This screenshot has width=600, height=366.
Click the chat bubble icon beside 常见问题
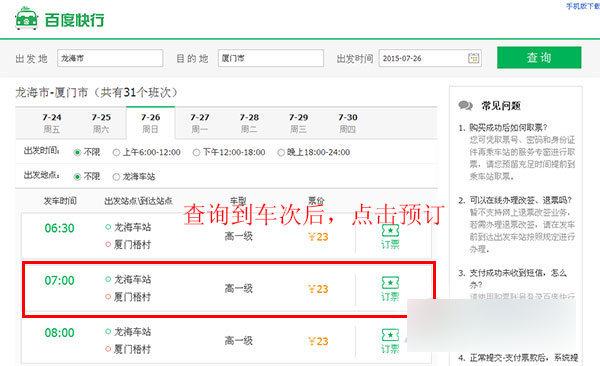pos(465,105)
